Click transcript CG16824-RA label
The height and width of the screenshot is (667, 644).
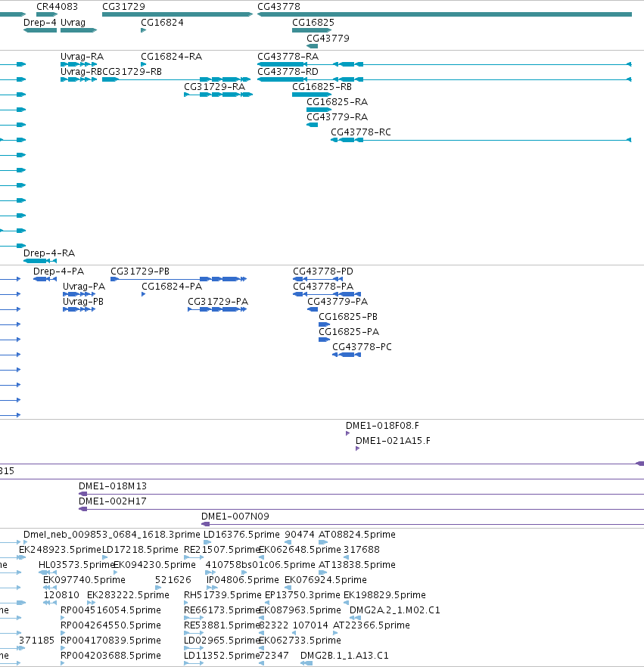172,57
